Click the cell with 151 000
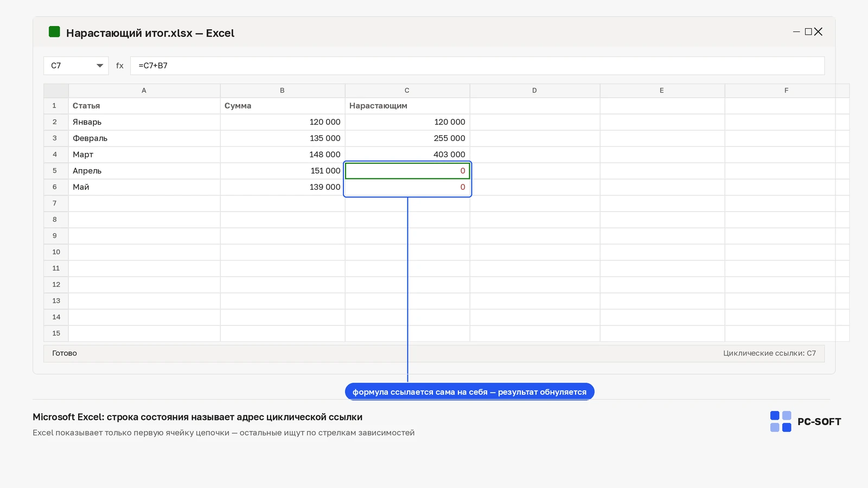 283,171
